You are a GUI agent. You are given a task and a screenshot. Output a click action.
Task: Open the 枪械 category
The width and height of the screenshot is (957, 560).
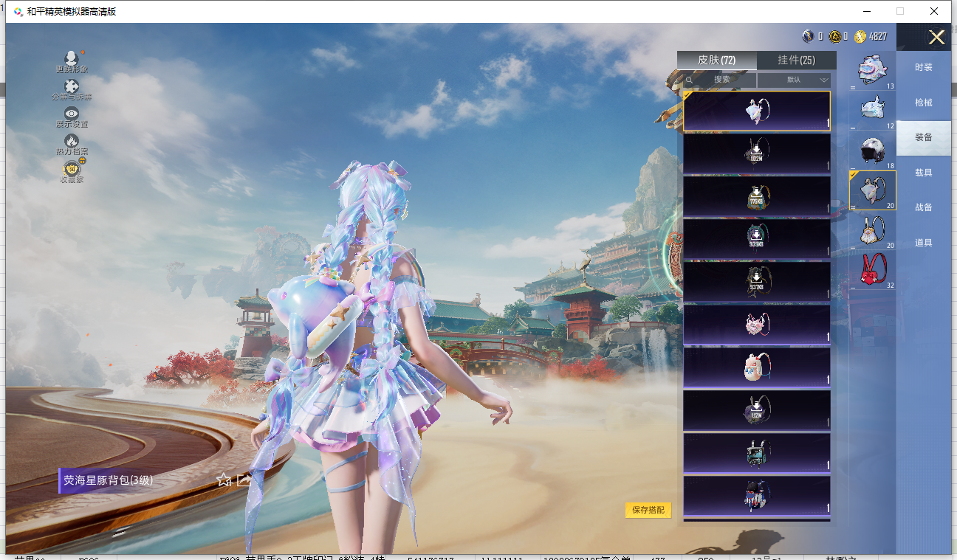pyautogui.click(x=924, y=103)
